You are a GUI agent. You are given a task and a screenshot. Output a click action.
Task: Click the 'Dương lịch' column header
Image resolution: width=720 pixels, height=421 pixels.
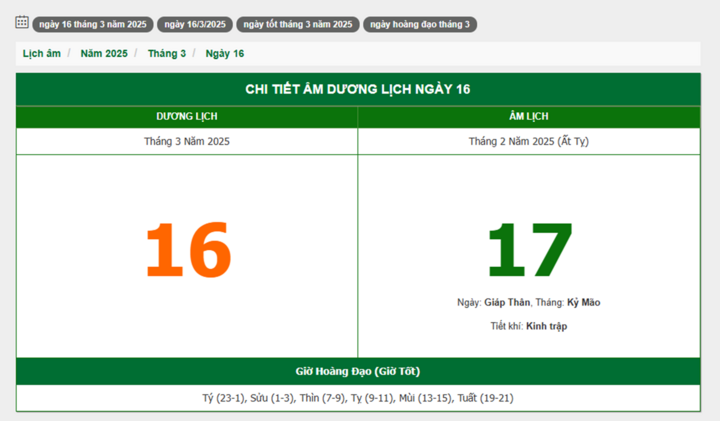click(187, 117)
